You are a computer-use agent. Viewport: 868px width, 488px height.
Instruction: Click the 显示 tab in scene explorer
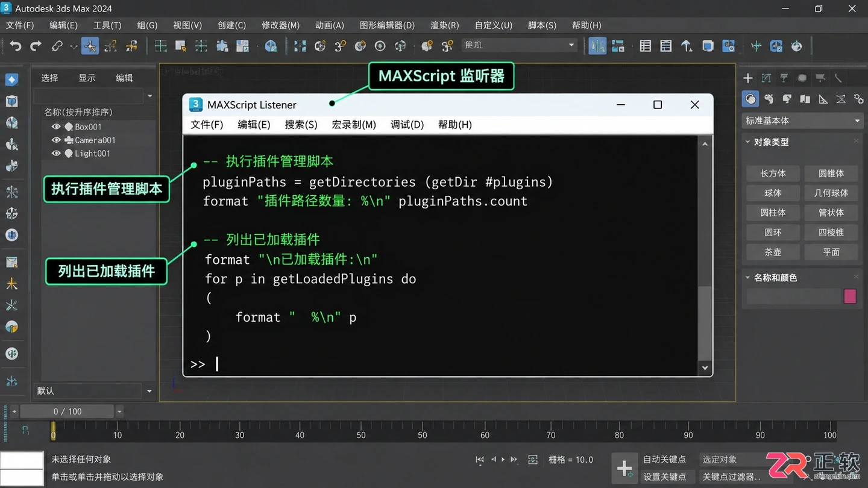(x=87, y=78)
